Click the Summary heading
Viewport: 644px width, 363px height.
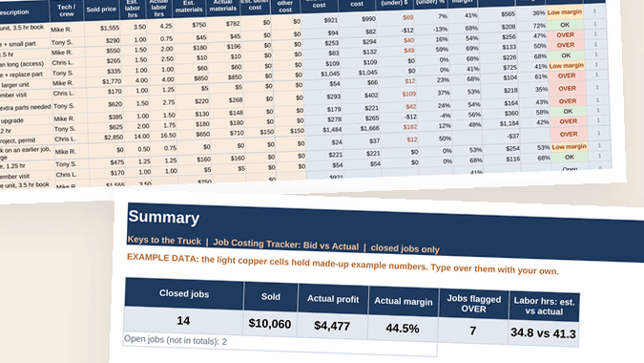[x=163, y=217]
